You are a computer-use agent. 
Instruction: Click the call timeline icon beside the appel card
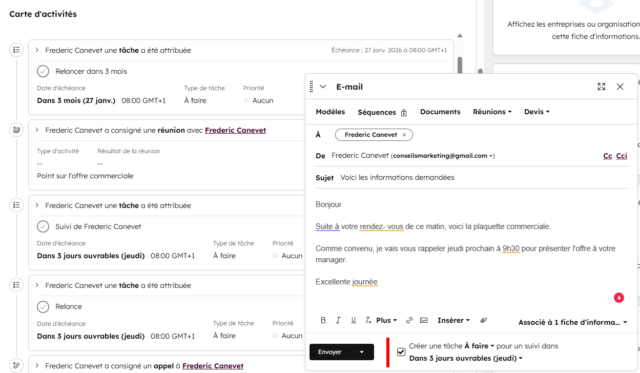16,365
